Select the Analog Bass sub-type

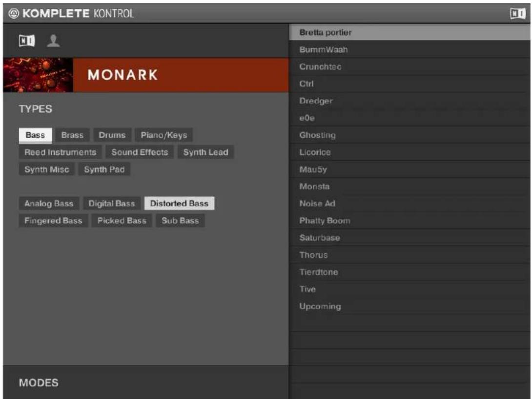(49, 203)
